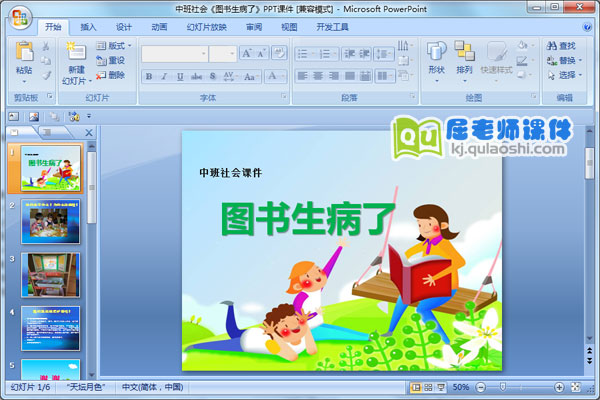This screenshot has height=400, width=600.
Task: Open Change Case Aa dropdown
Action: point(251,76)
